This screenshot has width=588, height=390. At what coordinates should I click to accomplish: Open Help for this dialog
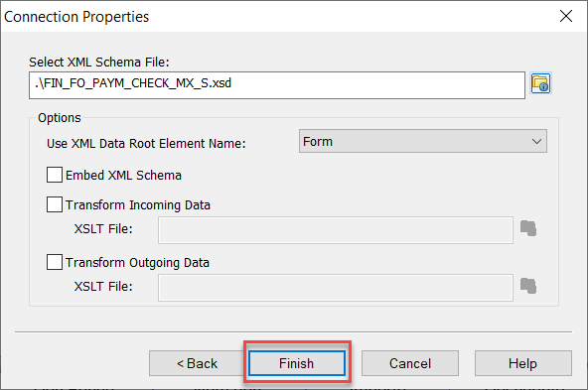coord(523,363)
